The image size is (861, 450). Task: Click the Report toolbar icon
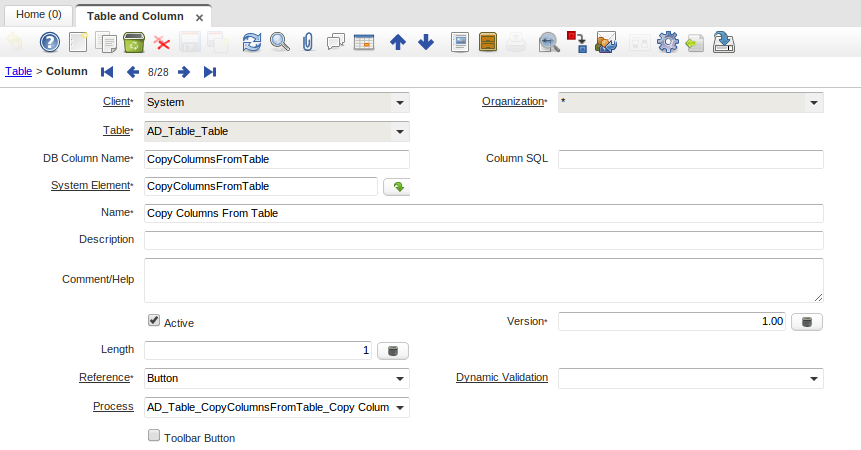460,42
